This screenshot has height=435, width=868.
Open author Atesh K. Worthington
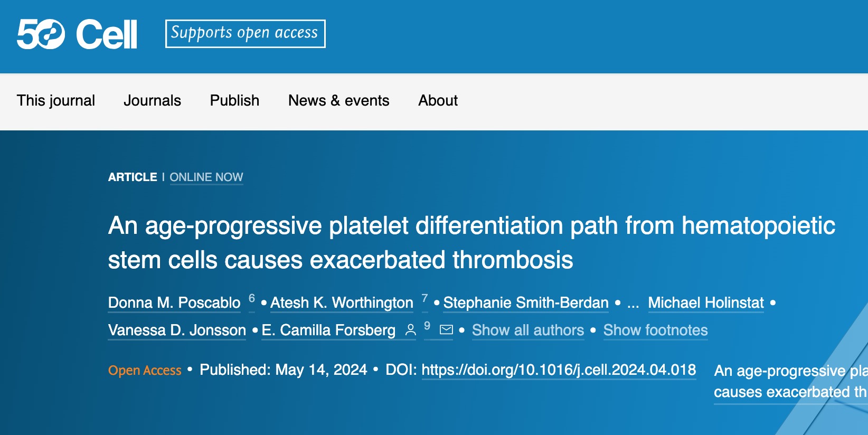click(342, 303)
